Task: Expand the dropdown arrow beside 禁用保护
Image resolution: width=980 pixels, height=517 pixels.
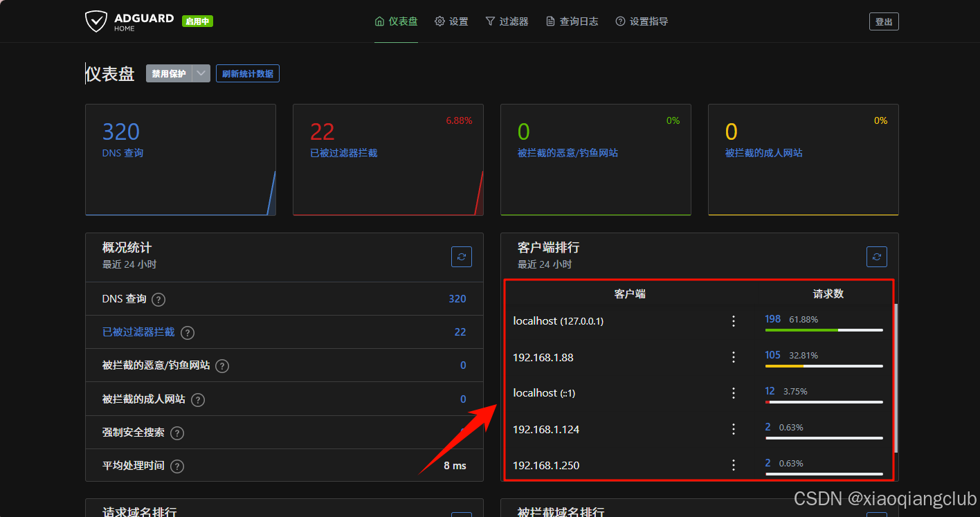Action: click(201, 73)
